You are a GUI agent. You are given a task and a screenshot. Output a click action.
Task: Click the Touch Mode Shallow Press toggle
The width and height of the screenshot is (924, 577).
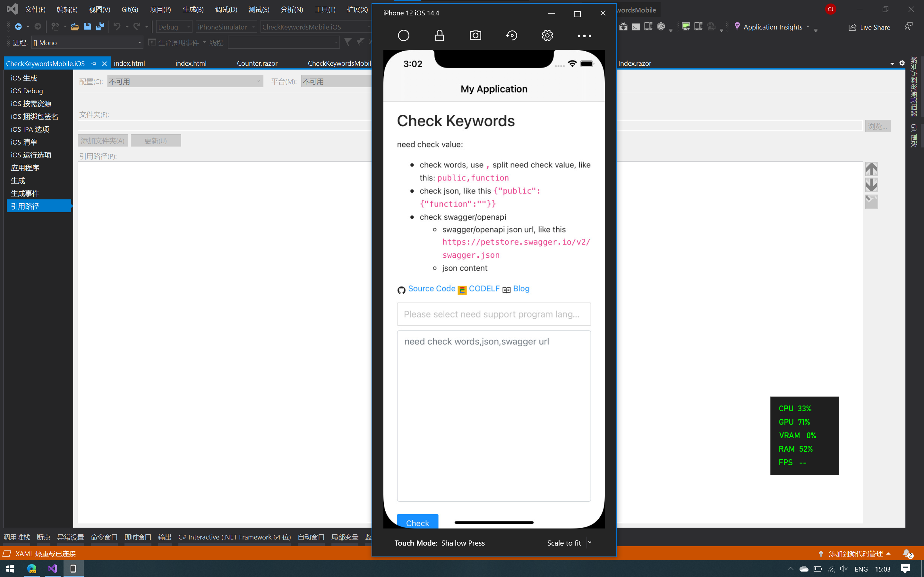tap(462, 542)
